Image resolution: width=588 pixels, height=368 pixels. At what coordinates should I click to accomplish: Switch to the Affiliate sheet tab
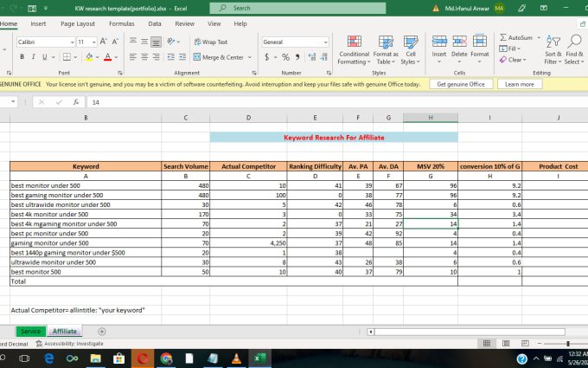click(65, 331)
